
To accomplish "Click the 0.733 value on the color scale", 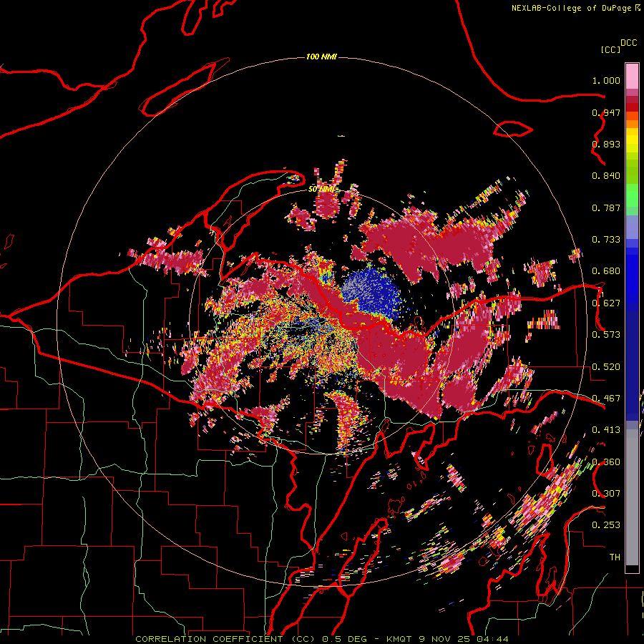I will pyautogui.click(x=606, y=240).
